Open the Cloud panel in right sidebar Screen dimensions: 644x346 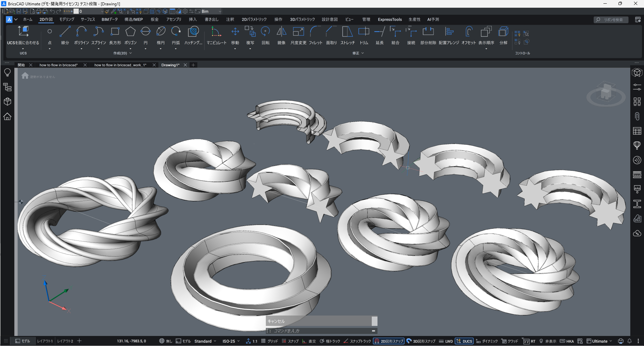click(x=637, y=233)
